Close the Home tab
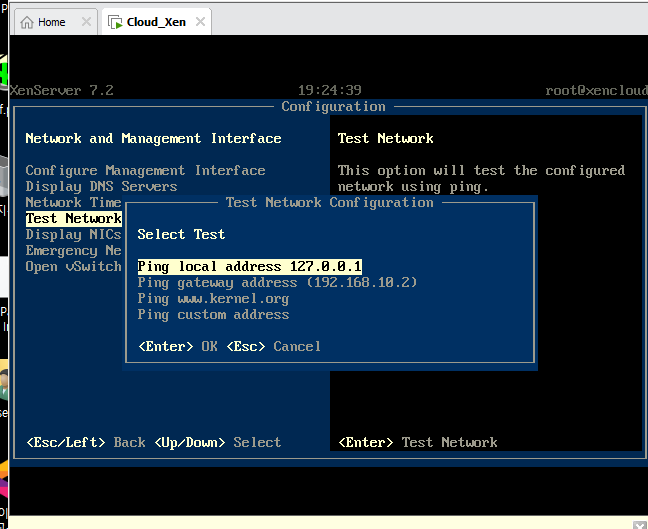 (x=86, y=21)
